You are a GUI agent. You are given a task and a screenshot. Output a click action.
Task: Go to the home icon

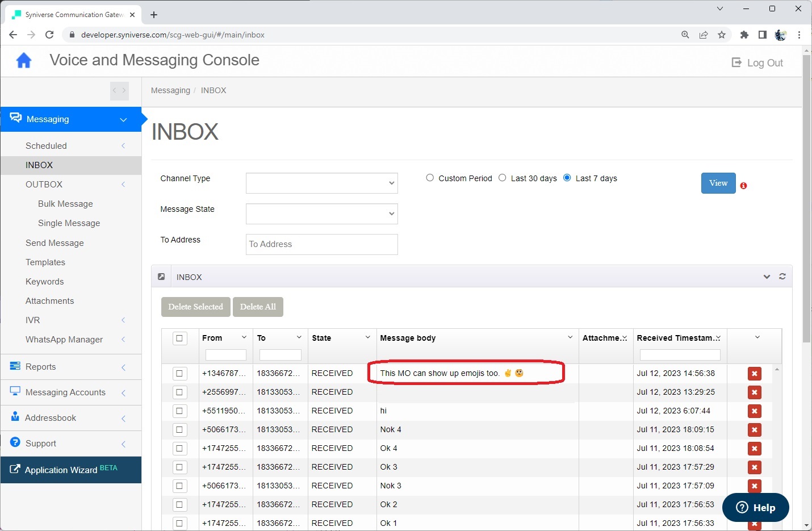pos(24,60)
